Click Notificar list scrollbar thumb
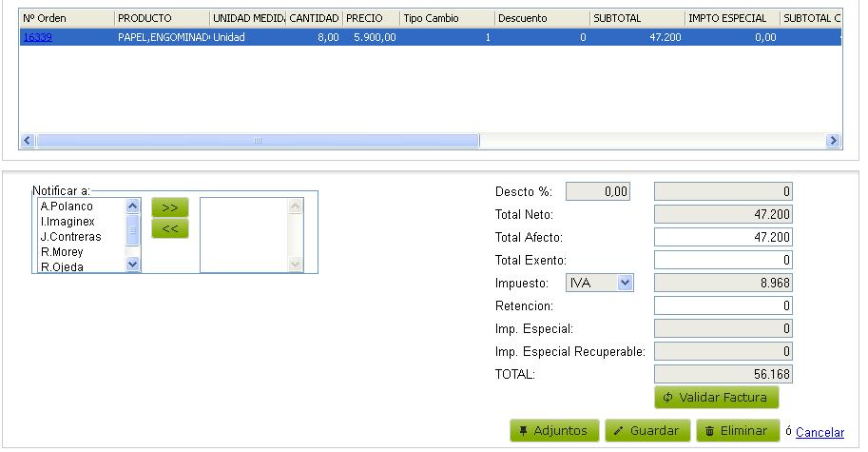Viewport: 868px width, 452px height. click(132, 230)
